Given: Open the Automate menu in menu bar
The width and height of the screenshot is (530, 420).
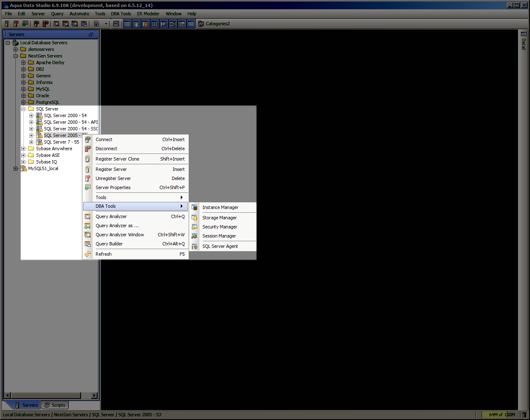Looking at the screenshot, I should 79,14.
